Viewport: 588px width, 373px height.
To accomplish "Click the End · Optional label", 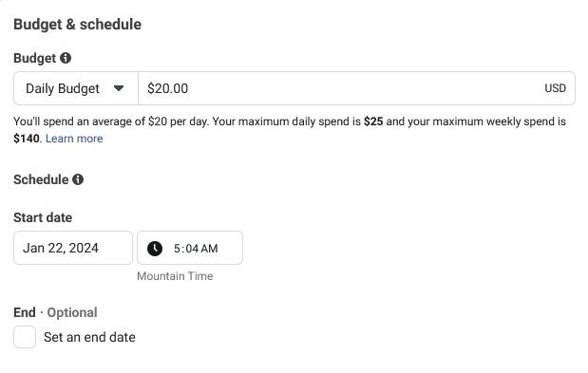I will tap(55, 312).
